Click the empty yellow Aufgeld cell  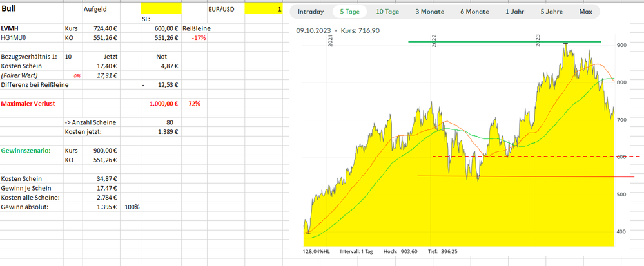pos(161,10)
